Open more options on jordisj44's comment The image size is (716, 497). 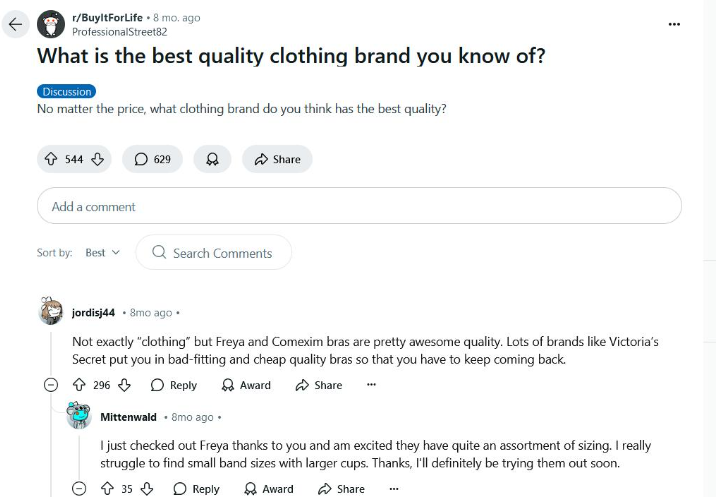371,385
